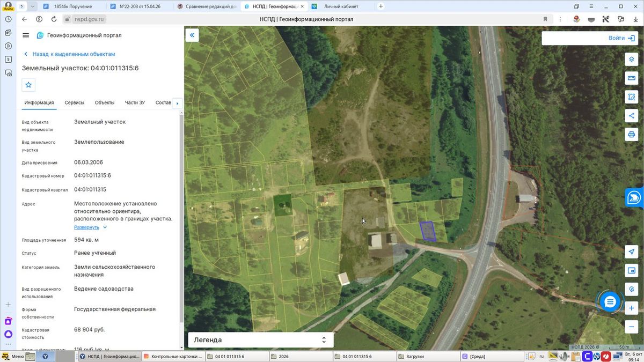Open the map layers panel
The image size is (644, 362).
point(631,59)
